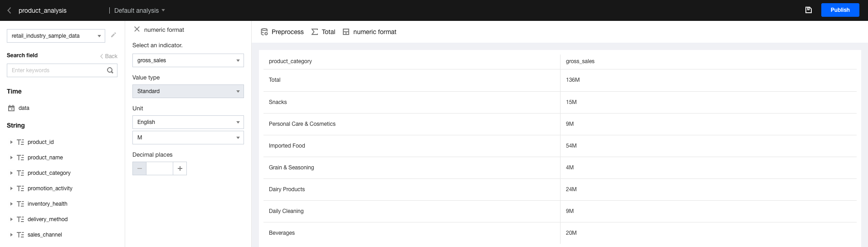Click the pencil edit icon beside dataset
868x247 pixels.
113,35
